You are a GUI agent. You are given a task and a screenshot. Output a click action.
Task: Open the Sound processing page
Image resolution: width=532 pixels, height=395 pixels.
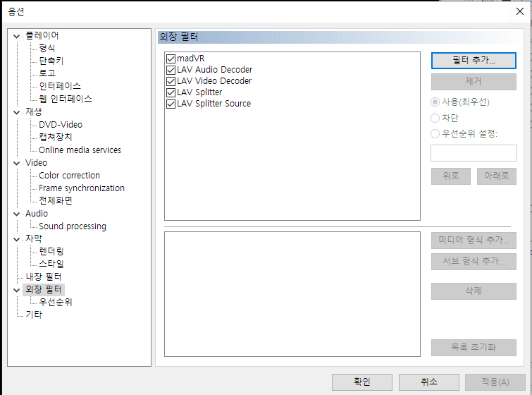73,226
